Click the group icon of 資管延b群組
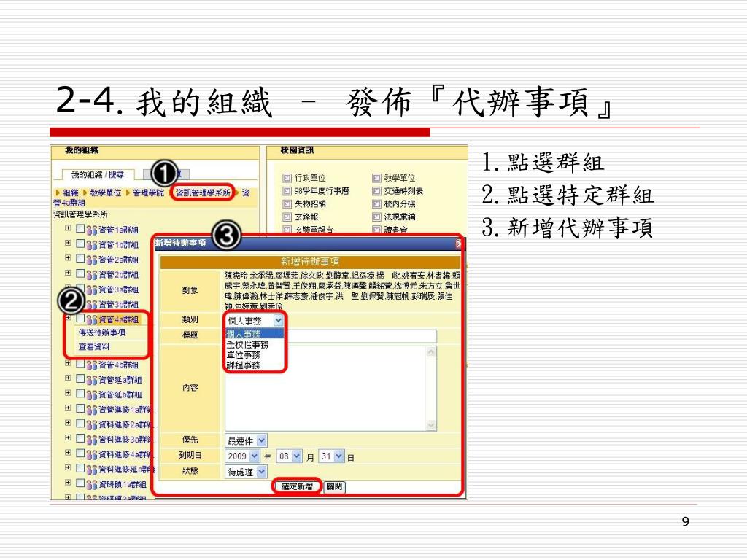The width and height of the screenshot is (747, 560). click(91, 395)
